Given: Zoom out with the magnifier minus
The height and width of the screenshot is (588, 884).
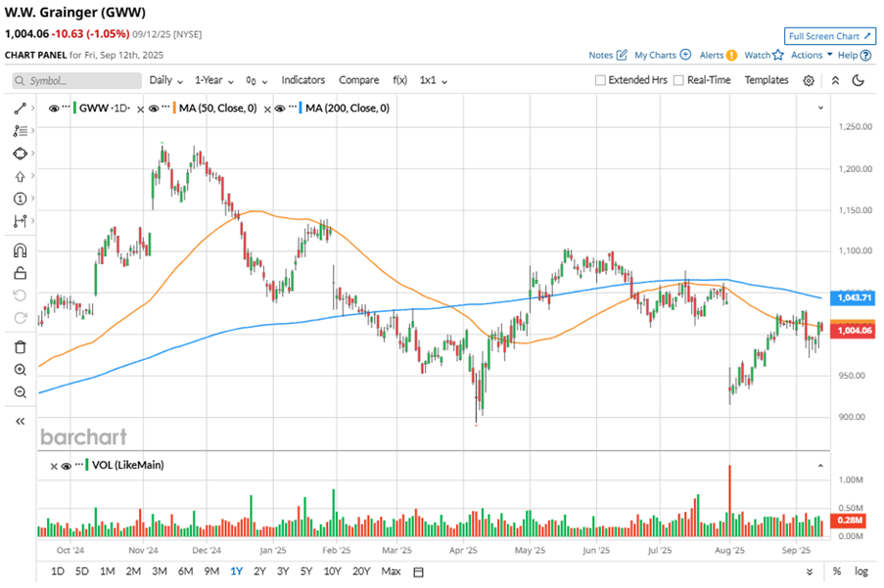Looking at the screenshot, I should [20, 392].
